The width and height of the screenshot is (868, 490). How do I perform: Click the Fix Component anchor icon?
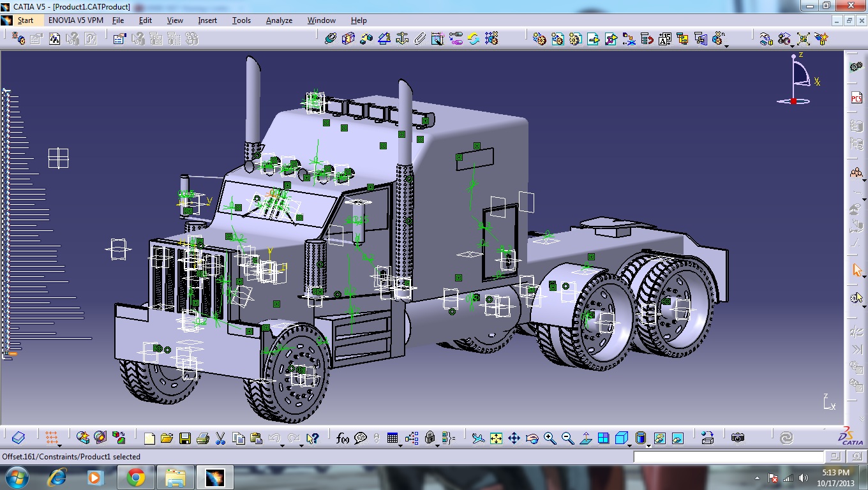click(402, 39)
